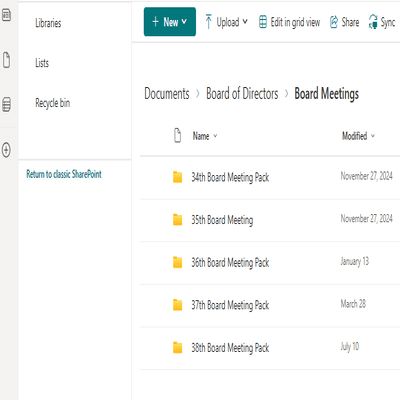Navigate to Board of Directors breadcrumb
The image size is (400, 400).
242,94
